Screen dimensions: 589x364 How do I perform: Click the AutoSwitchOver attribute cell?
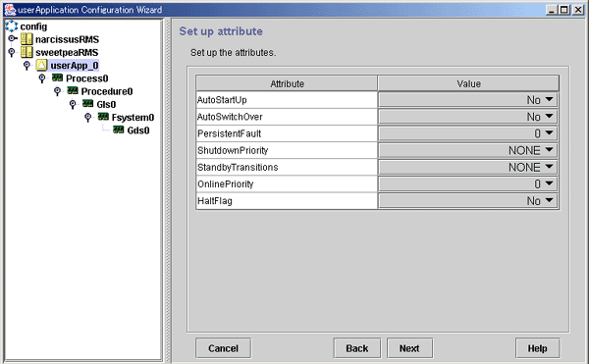[x=287, y=117]
